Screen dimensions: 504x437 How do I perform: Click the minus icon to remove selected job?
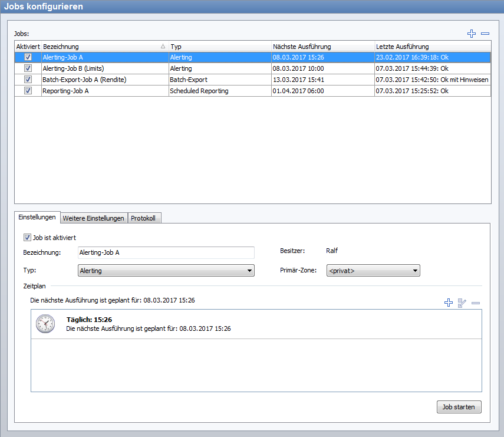pos(485,34)
